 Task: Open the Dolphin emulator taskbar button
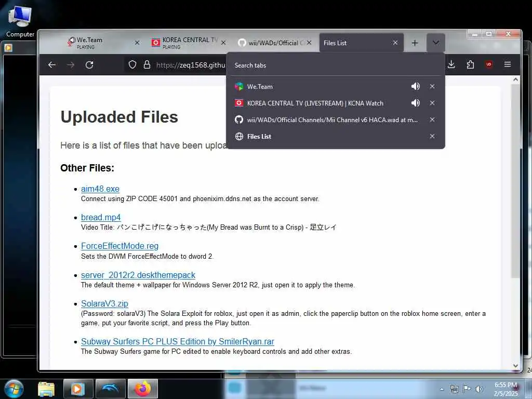[x=111, y=389]
